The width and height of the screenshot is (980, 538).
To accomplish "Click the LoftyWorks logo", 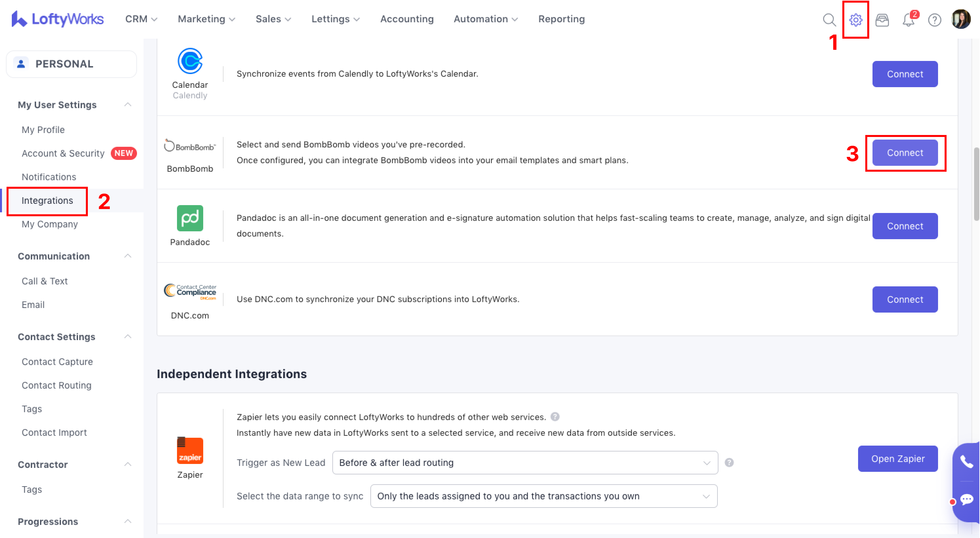I will click(x=57, y=19).
